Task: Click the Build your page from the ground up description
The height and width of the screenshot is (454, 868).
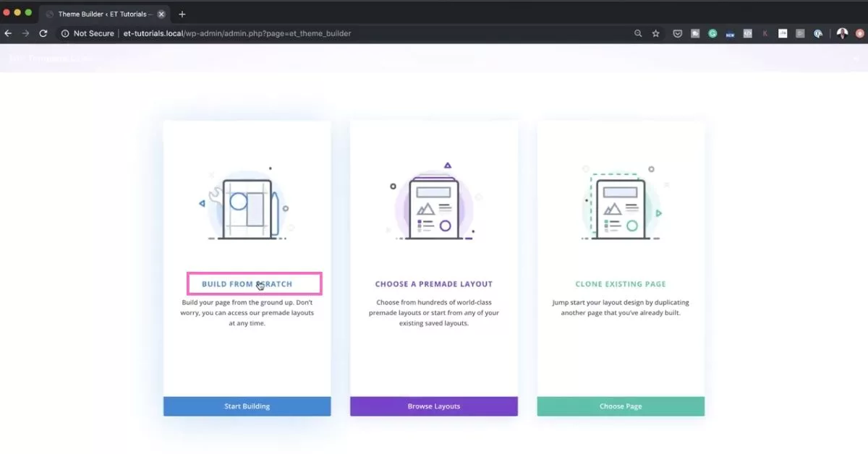Action: tap(247, 312)
